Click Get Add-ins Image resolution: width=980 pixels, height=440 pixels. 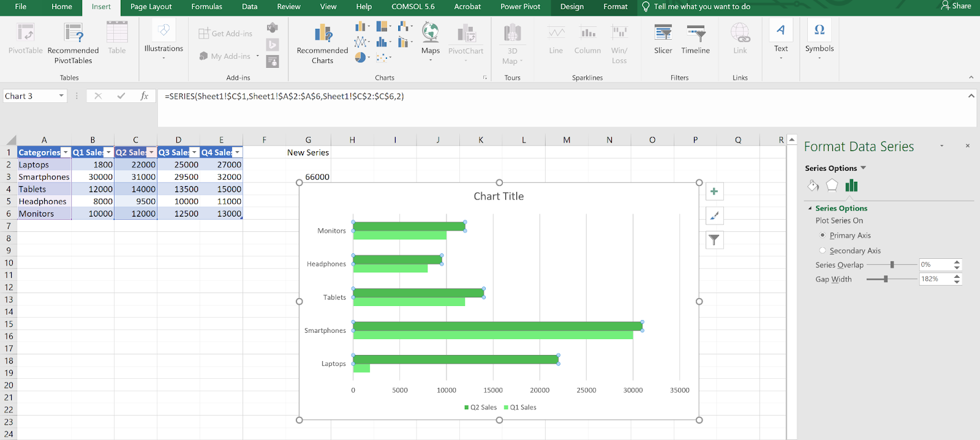[225, 34]
